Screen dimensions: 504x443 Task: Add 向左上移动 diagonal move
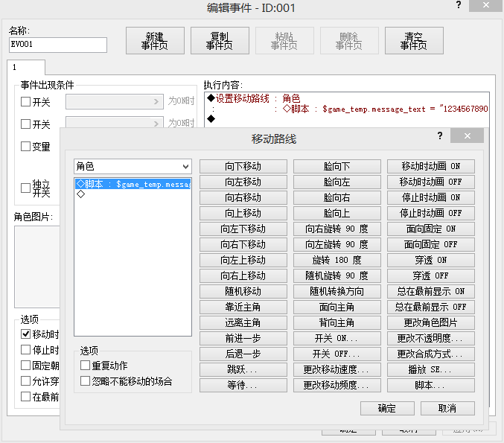click(243, 260)
